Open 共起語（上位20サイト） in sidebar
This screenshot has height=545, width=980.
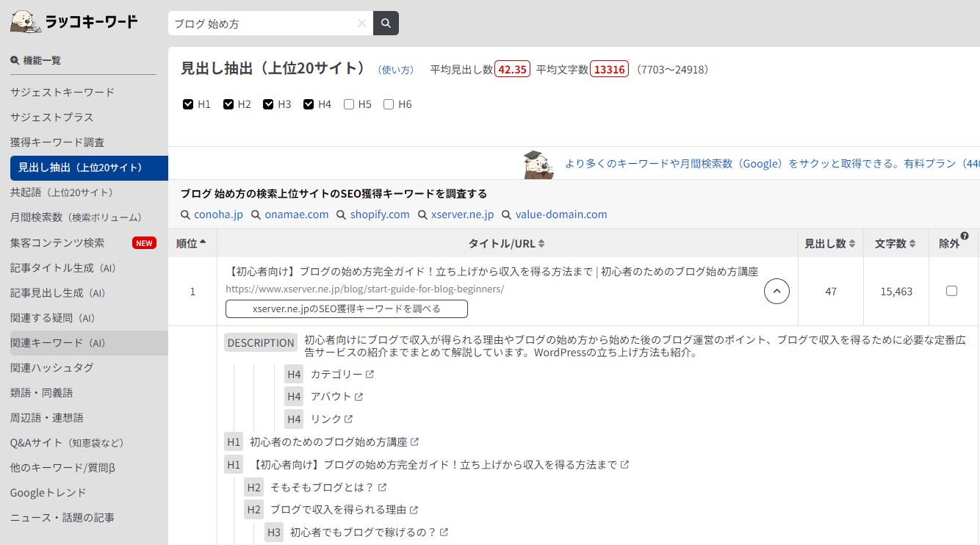coord(62,192)
